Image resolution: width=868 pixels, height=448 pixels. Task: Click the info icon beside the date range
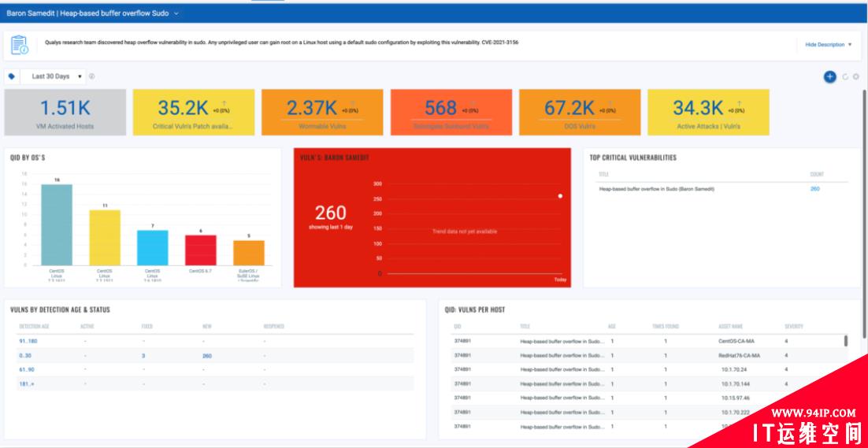[x=92, y=76]
